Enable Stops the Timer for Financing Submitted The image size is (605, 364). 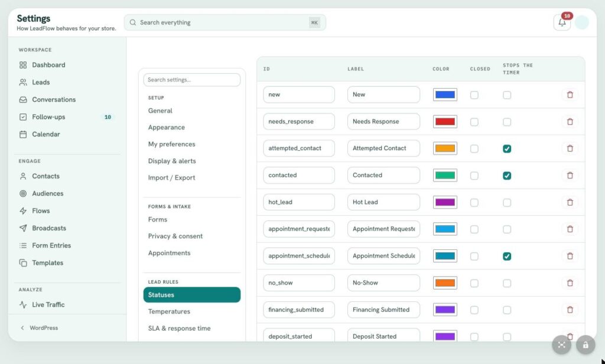[507, 310]
